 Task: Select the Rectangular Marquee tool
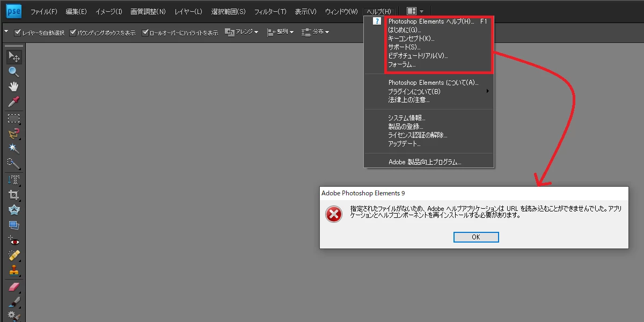[14, 119]
